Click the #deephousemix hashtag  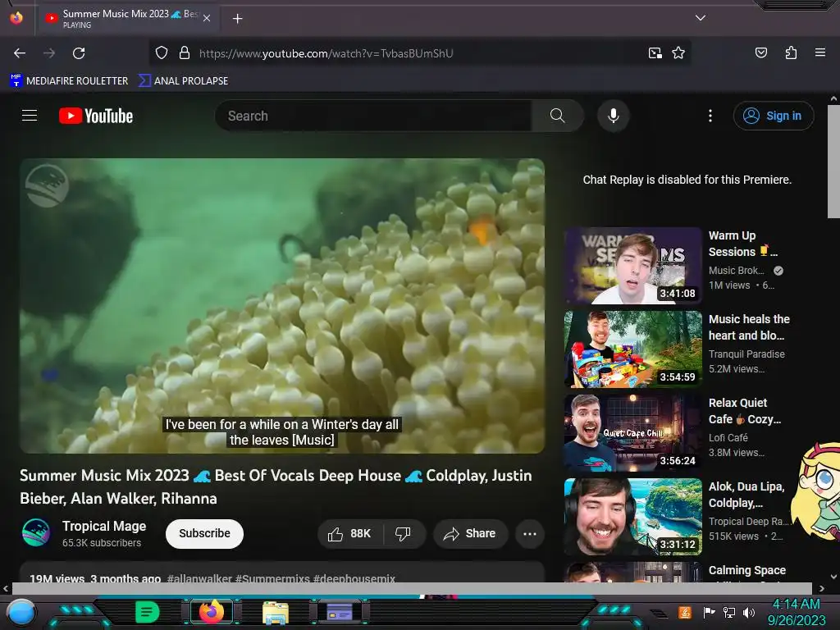(x=354, y=578)
